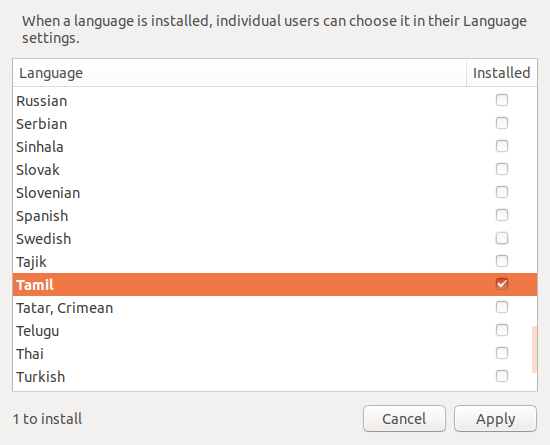
Task: Cancel the language installation dialog
Action: (404, 419)
